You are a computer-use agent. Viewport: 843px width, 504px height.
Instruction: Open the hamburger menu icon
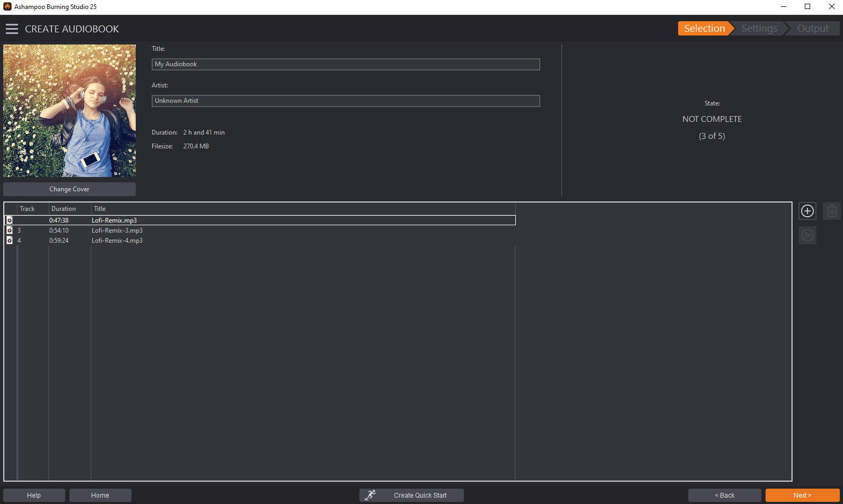point(12,29)
